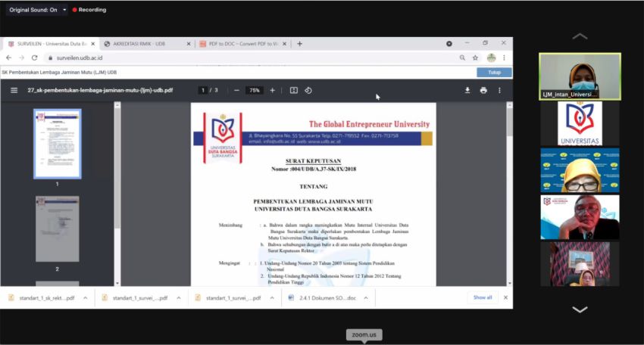This screenshot has width=644, height=345.
Task: Rotate the PDF counterclockwise
Action: [x=308, y=90]
